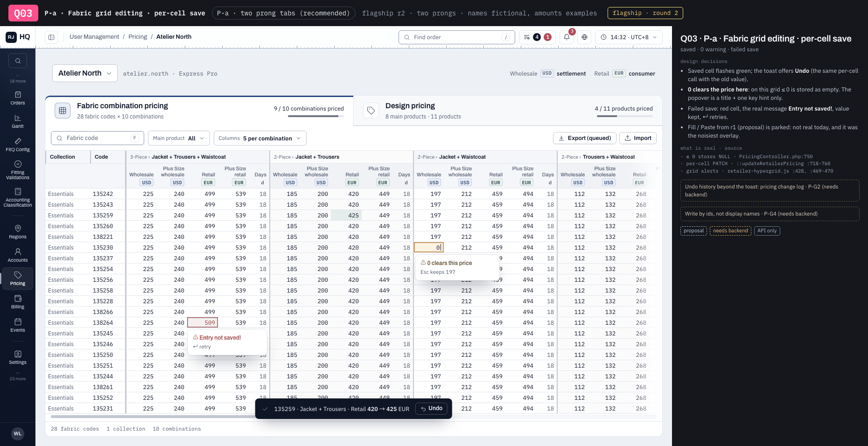Image resolution: width=868 pixels, height=446 pixels.
Task: Click the globe language icon
Action: tap(584, 37)
